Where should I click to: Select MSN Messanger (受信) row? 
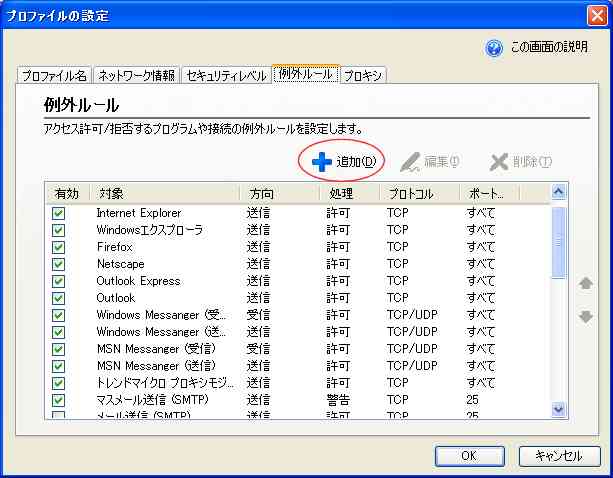pos(298,349)
